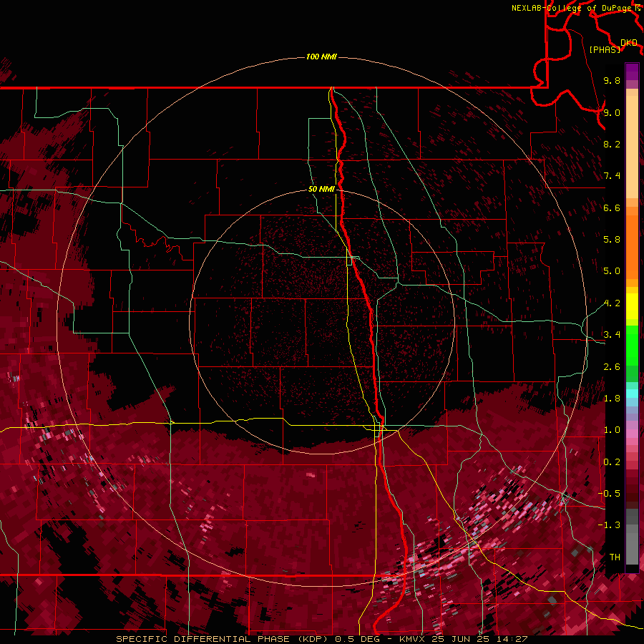Click the 0.2 value on the color scale
Viewport: 644px width, 644px height.
[612, 462]
